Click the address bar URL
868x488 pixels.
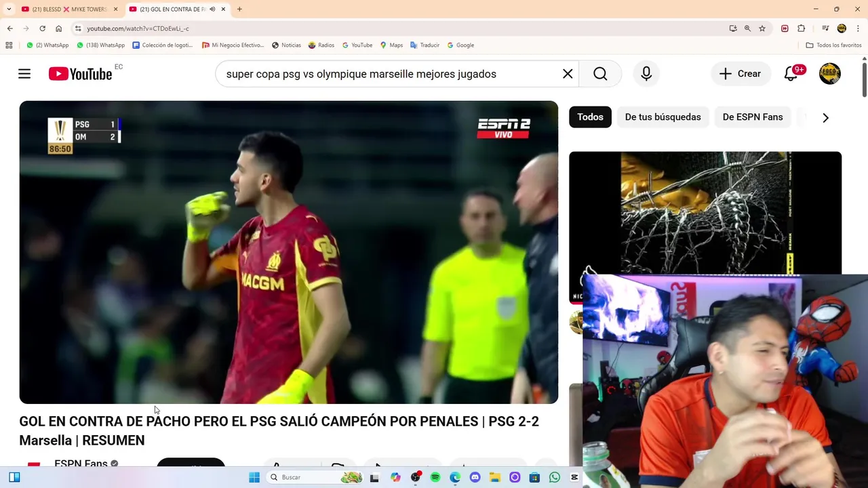(138, 28)
